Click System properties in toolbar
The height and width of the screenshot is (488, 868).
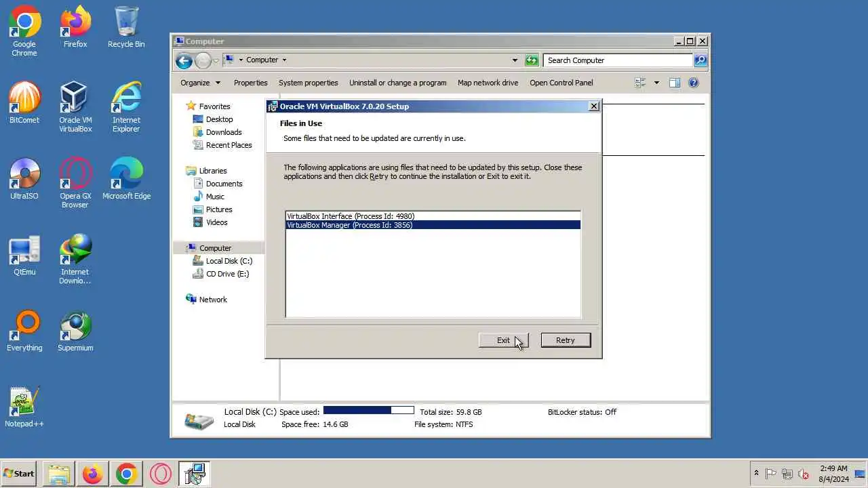(309, 83)
